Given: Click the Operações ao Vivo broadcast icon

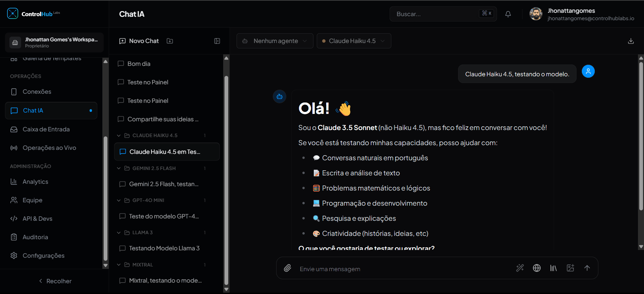Looking at the screenshot, I should coord(14,148).
